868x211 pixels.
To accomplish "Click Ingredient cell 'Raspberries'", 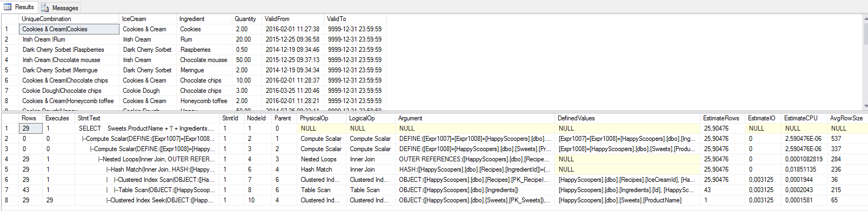I will coord(205,50).
